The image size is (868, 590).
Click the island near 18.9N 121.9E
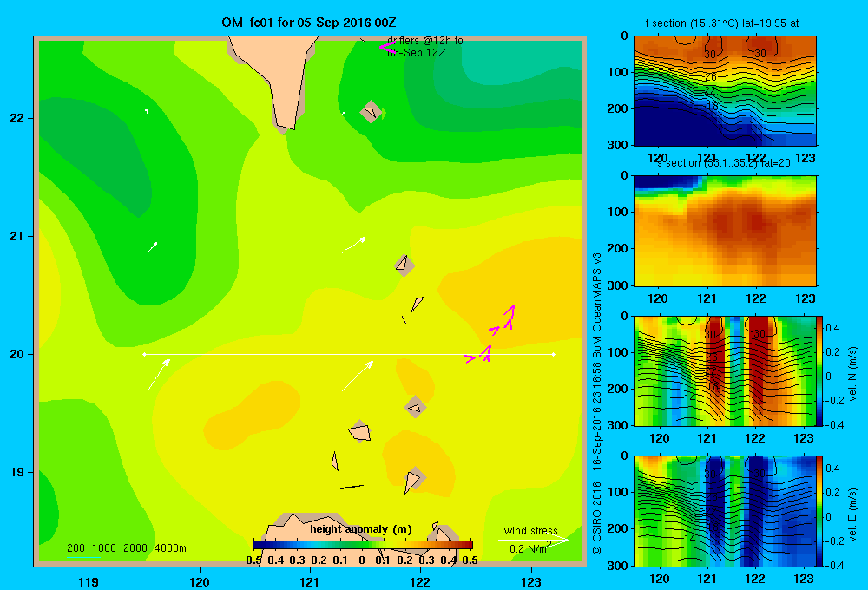click(x=413, y=481)
